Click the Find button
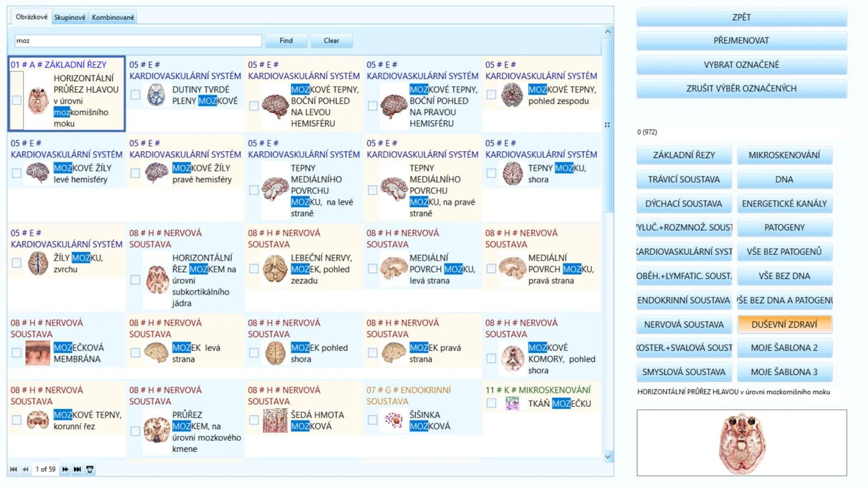 pyautogui.click(x=286, y=41)
